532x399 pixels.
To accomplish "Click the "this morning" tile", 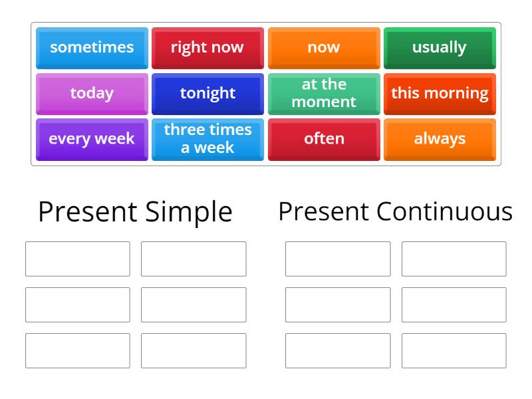I will pyautogui.click(x=440, y=93).
